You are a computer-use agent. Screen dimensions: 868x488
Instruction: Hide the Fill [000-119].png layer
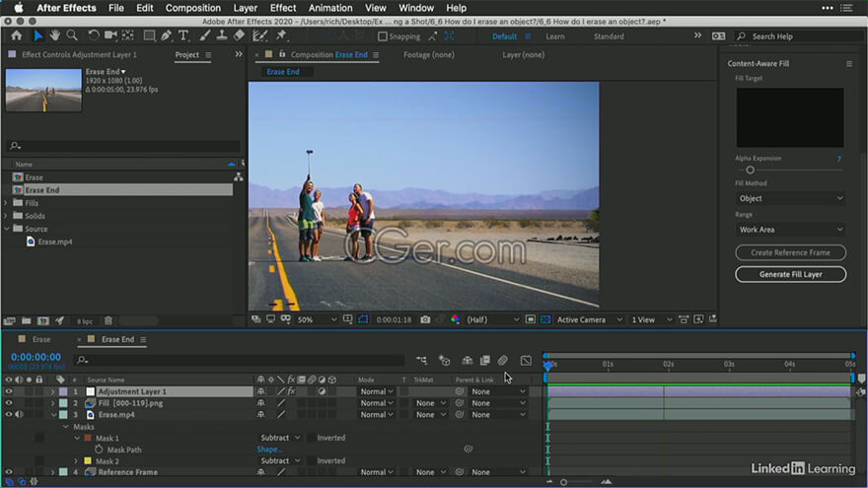click(x=8, y=403)
